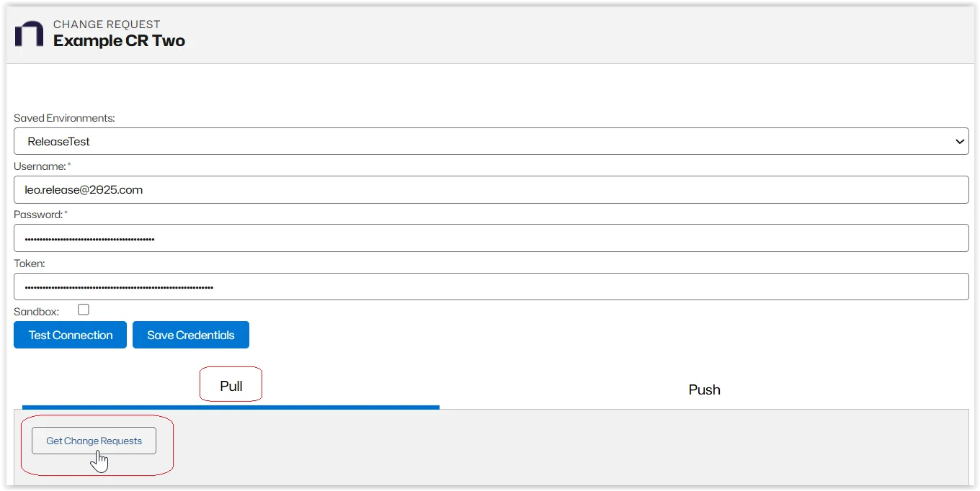Open the Saved Environments ReleaseTest dropdown
Viewport: 980px width, 491px height.
(x=490, y=142)
